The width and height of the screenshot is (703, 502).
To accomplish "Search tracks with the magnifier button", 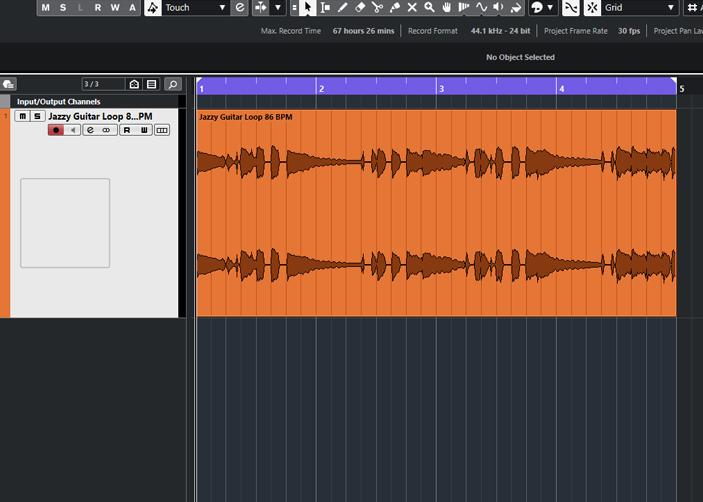I will point(172,85).
